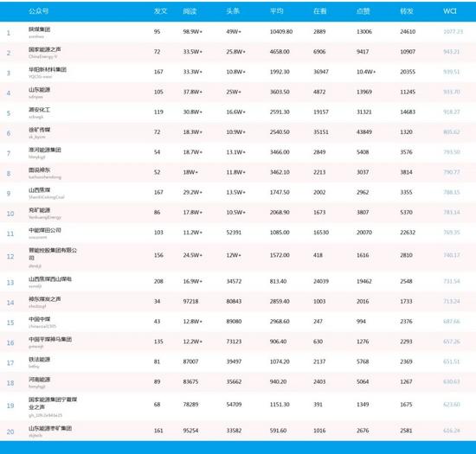Image resolution: width=476 pixels, height=454 pixels.
Task: Sort by the 阅读 column header
Action: click(190, 11)
